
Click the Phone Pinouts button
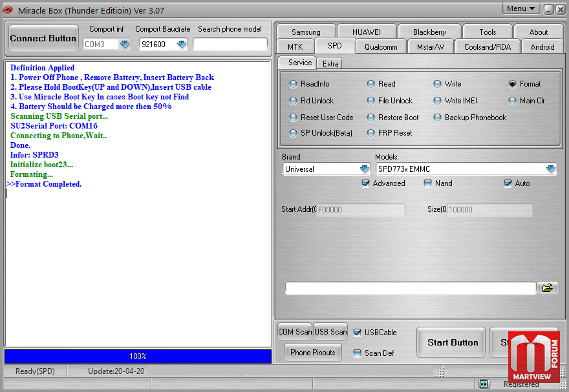click(x=313, y=353)
